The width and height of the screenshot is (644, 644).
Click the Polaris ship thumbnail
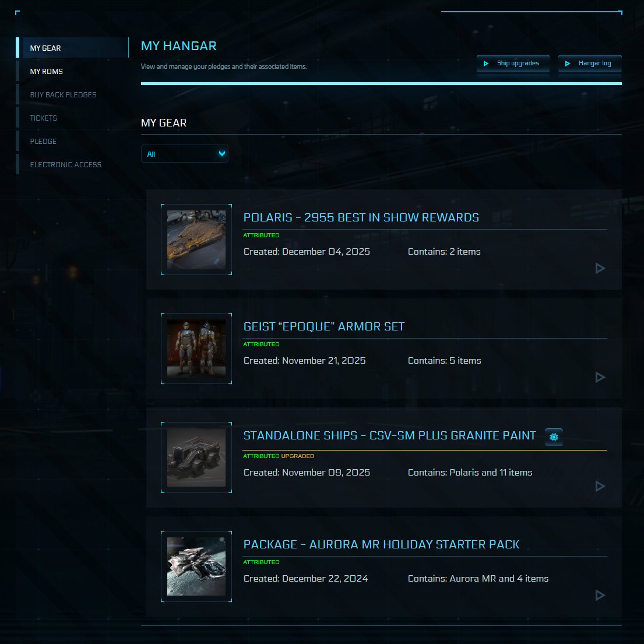click(196, 240)
